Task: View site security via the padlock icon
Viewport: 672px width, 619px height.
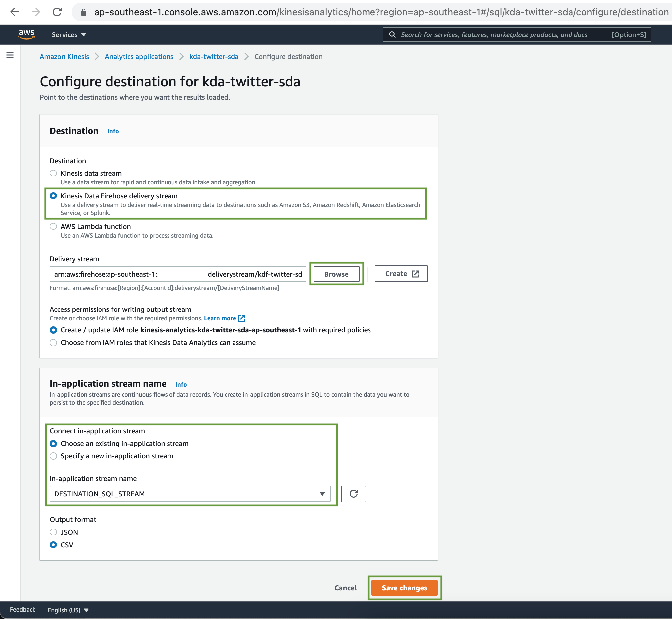Action: (84, 12)
